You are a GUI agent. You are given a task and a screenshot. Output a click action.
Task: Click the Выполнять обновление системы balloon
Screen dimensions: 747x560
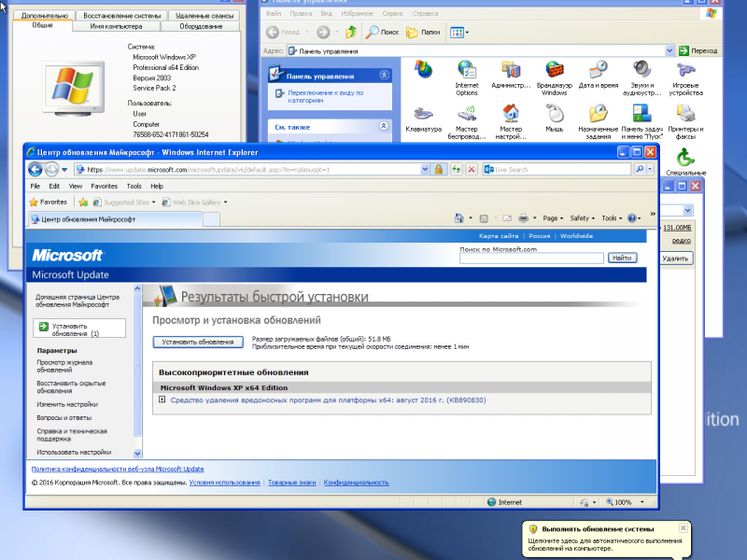[x=605, y=539]
